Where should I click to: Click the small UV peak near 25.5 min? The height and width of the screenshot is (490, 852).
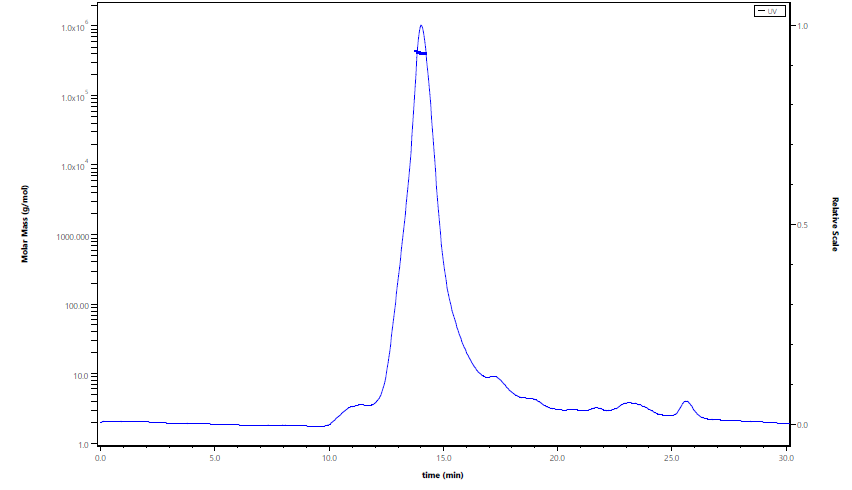tap(686, 402)
